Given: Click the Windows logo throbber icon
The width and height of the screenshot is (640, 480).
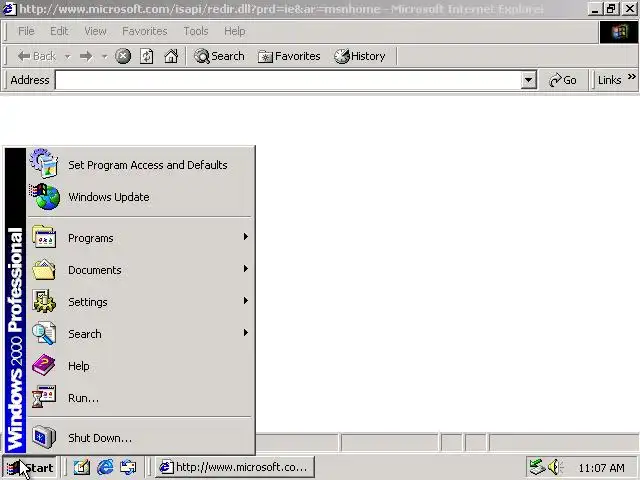Looking at the screenshot, I should 619,32.
